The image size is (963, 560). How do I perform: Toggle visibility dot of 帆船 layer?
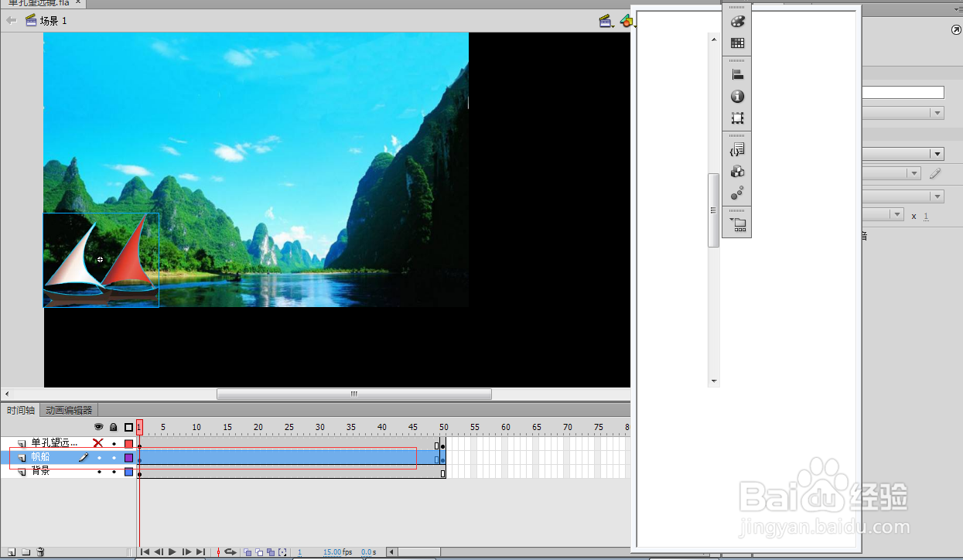click(99, 458)
